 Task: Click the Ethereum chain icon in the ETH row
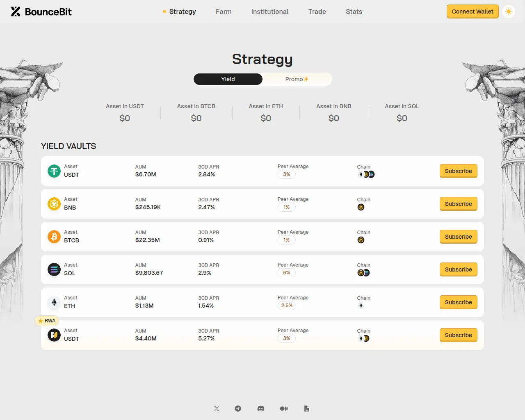point(361,306)
